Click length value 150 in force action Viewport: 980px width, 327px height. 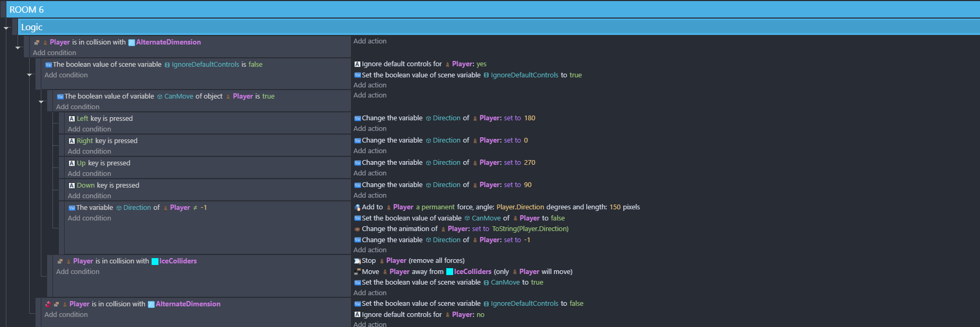(615, 207)
